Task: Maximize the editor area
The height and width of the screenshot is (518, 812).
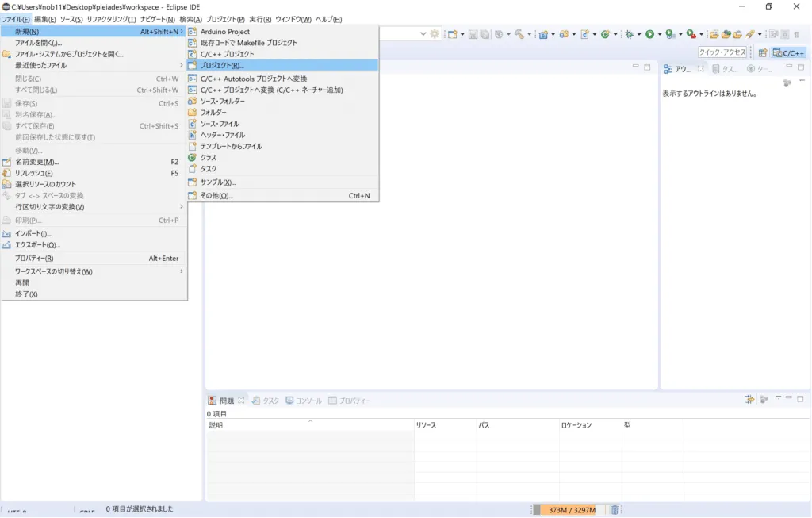Action: 647,67
